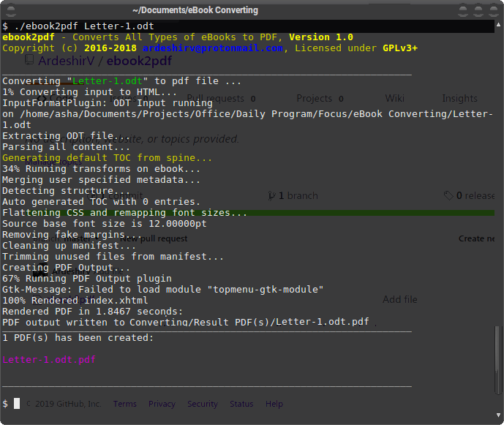Screen dimensions: 504x425
Task: Click the 'Version 1.0' text
Action: (321, 37)
